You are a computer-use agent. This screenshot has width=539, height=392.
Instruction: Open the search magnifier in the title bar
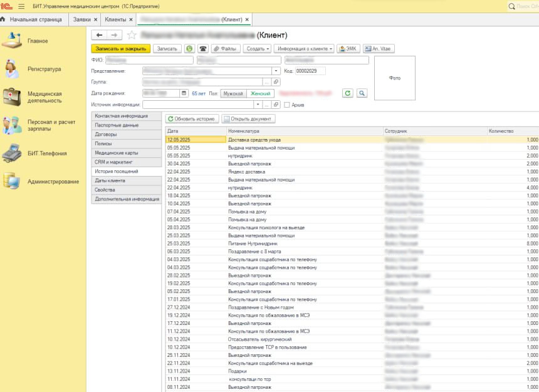(511, 6)
